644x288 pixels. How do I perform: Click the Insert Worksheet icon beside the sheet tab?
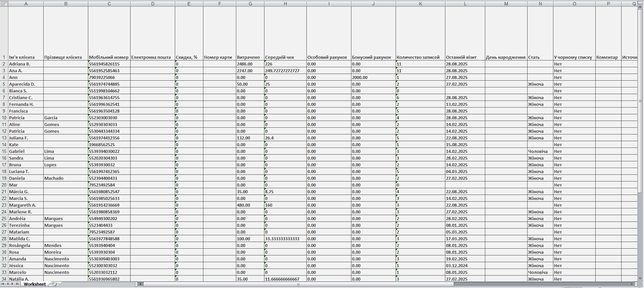pos(54,284)
